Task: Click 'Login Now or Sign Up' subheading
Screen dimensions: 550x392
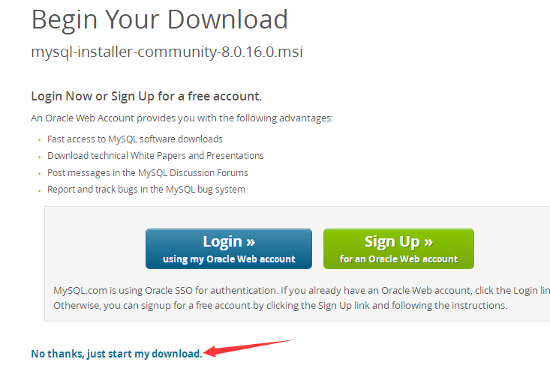Action: click(x=146, y=96)
